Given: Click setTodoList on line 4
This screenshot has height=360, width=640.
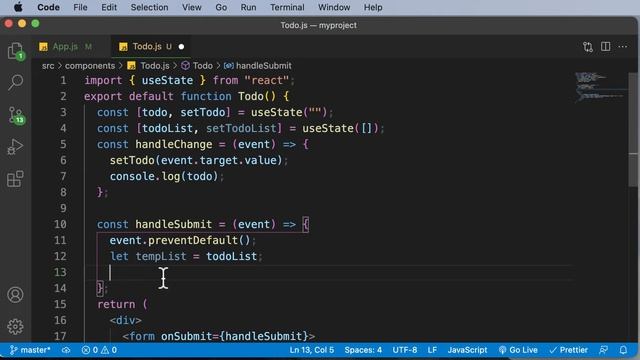Looking at the screenshot, I should [241, 129].
